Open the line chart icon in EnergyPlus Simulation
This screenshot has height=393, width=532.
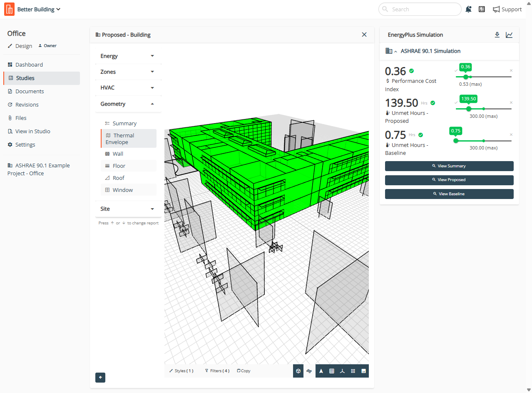click(x=509, y=35)
